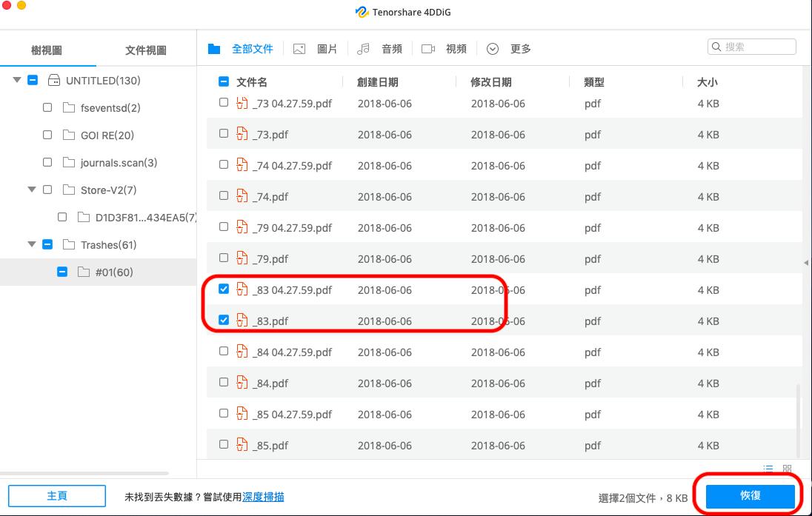This screenshot has width=812, height=516.
Task: Check the _84.pdf checkbox
Action: (x=224, y=382)
